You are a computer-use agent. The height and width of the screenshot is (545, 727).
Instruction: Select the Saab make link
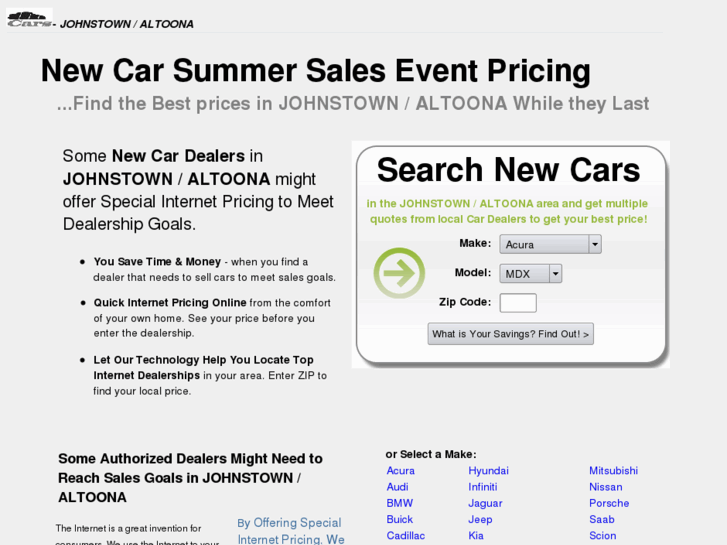click(x=602, y=519)
